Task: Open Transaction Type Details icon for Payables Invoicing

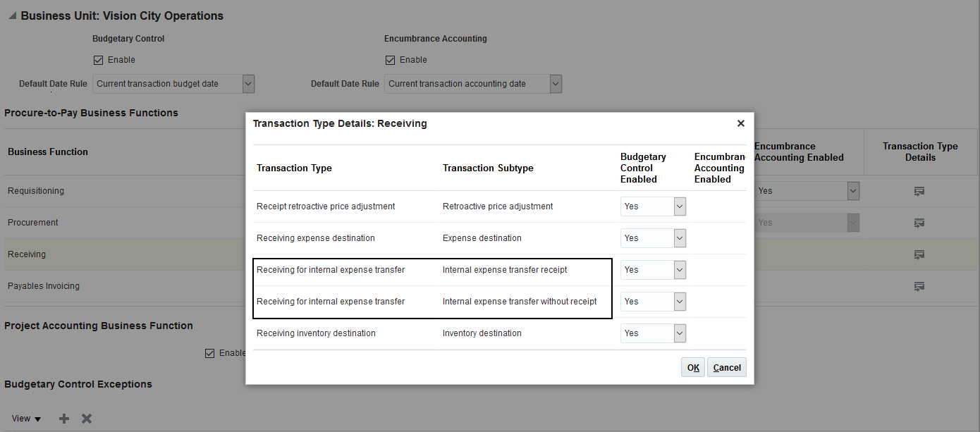Action: [x=919, y=286]
